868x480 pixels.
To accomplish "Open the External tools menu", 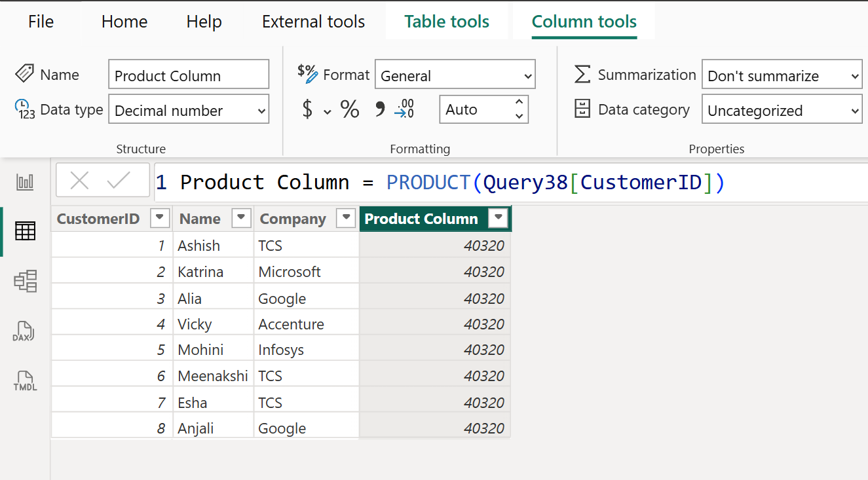I will 313,21.
